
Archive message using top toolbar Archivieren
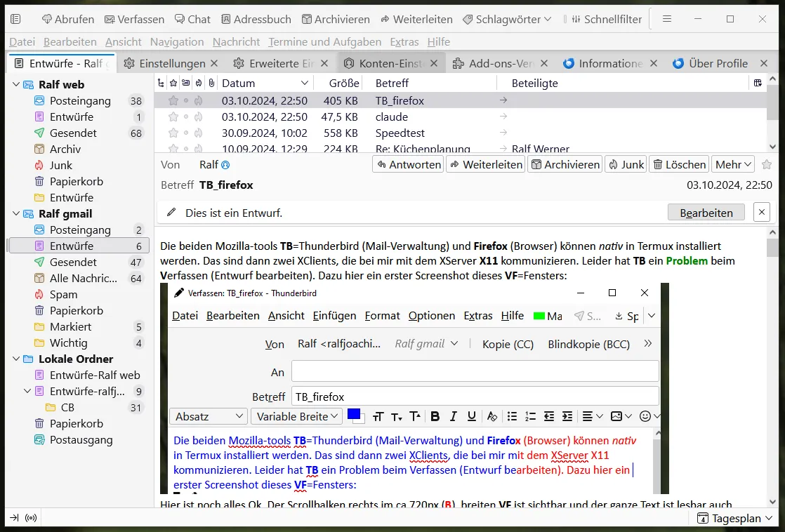coord(336,19)
